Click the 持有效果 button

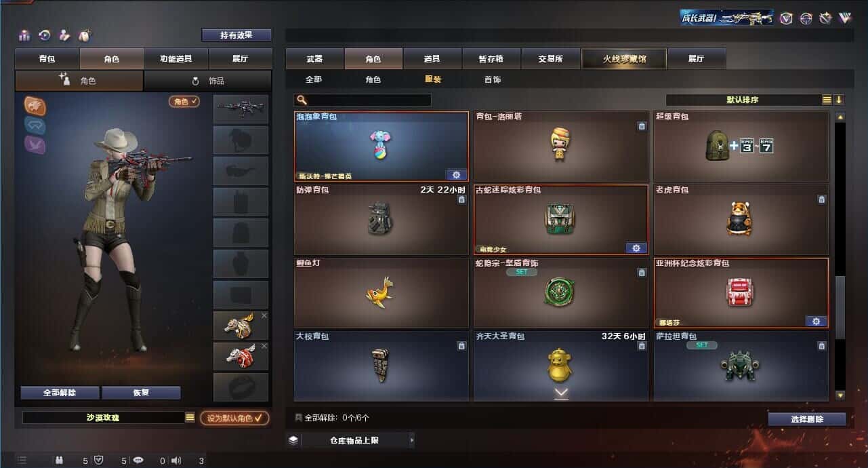click(236, 35)
